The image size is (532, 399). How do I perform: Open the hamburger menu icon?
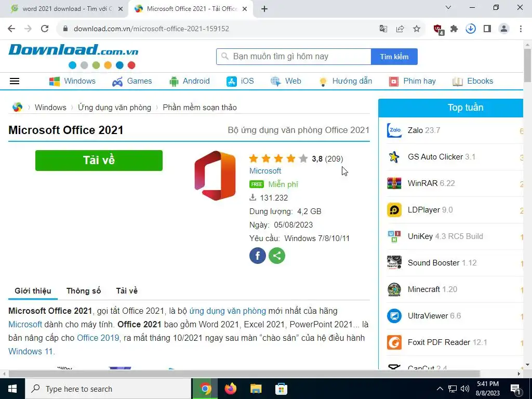pos(15,81)
